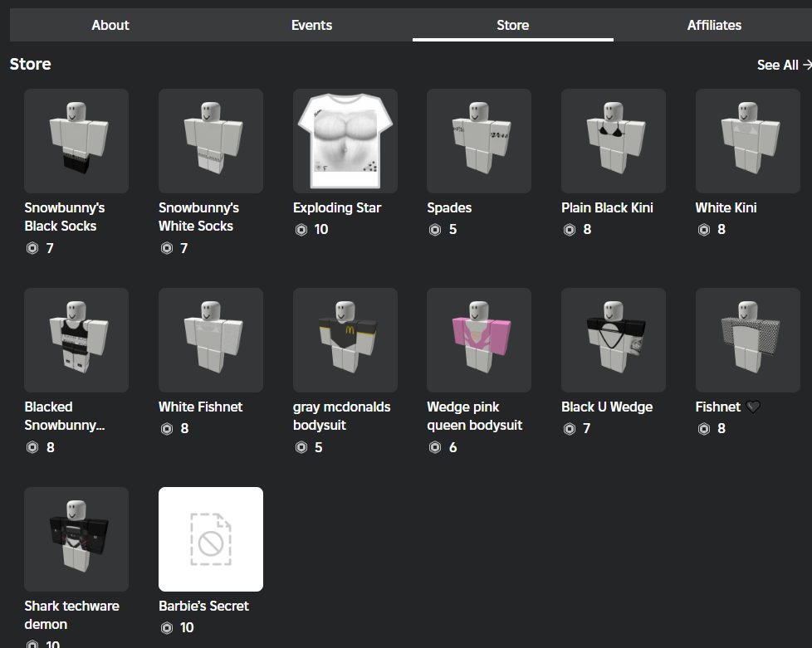Open Snowbunny's Black Socks thumbnail
812x648 pixels.
[76, 141]
